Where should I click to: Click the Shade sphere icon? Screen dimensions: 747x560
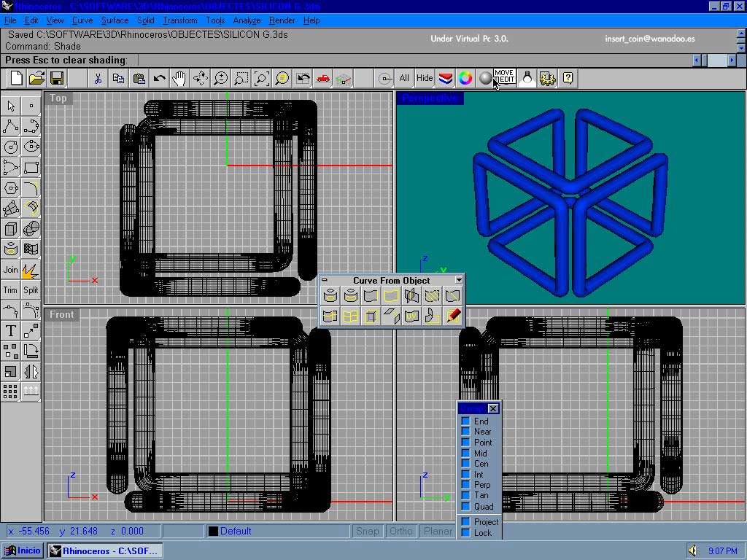point(485,78)
